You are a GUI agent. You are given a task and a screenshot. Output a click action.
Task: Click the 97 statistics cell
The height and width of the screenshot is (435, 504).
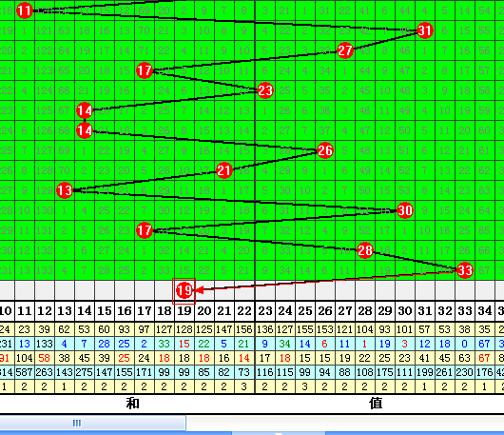144,329
